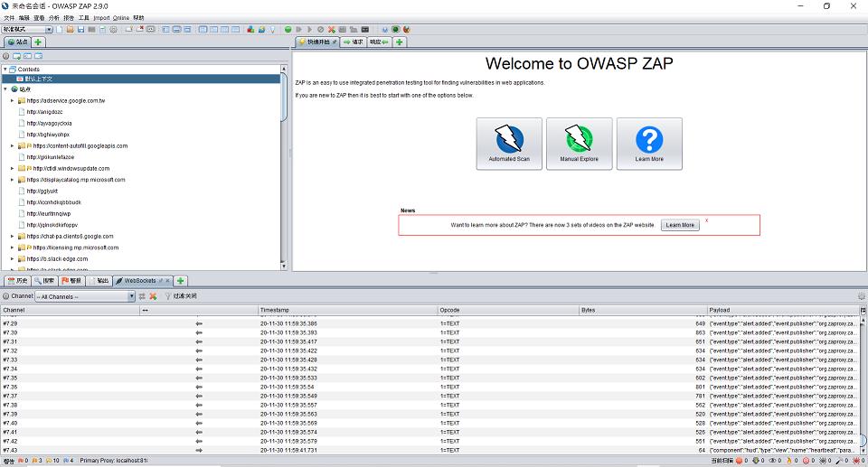Expand https://displaycatalog.mp.microsoft.com node
Screen dimensions: 868x467
pos(12,180)
